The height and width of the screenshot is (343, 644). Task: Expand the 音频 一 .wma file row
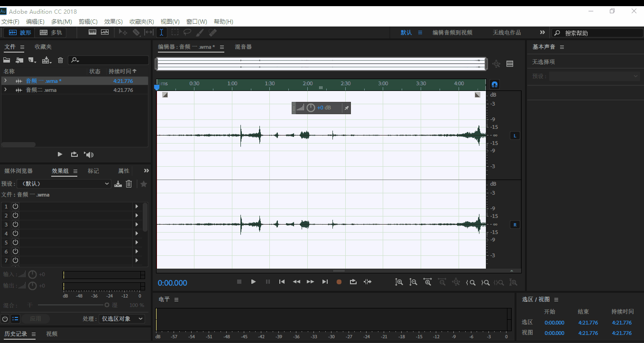click(5, 81)
